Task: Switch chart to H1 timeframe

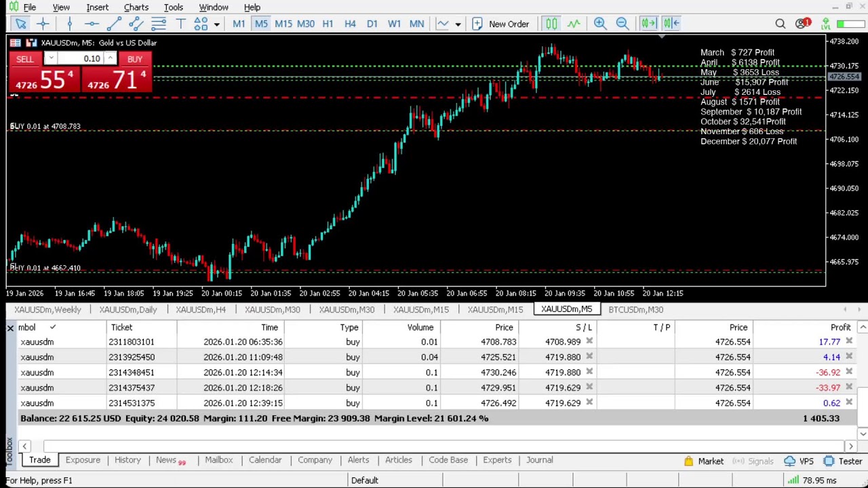Action: pos(328,24)
